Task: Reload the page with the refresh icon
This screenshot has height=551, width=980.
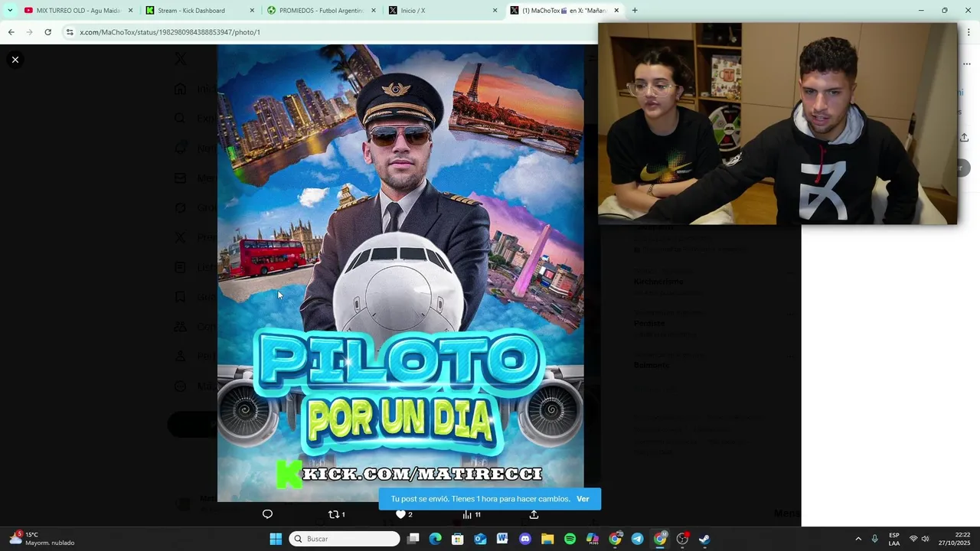Action: pyautogui.click(x=47, y=32)
